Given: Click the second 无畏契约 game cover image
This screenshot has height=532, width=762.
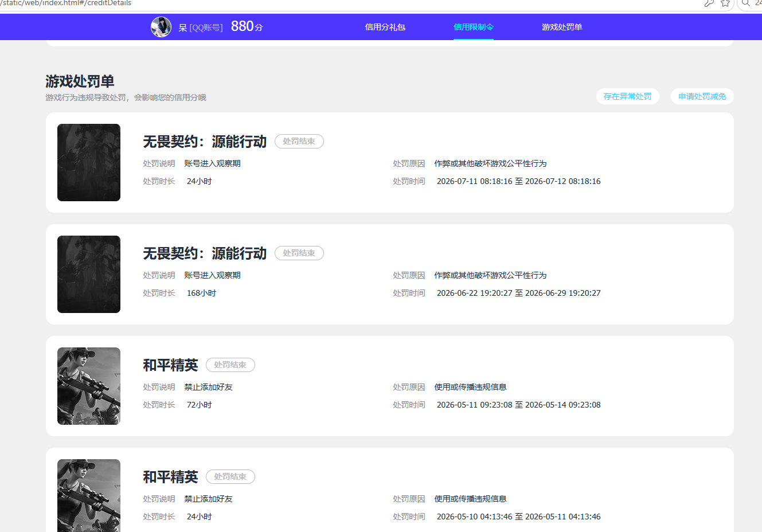Looking at the screenshot, I should [89, 274].
